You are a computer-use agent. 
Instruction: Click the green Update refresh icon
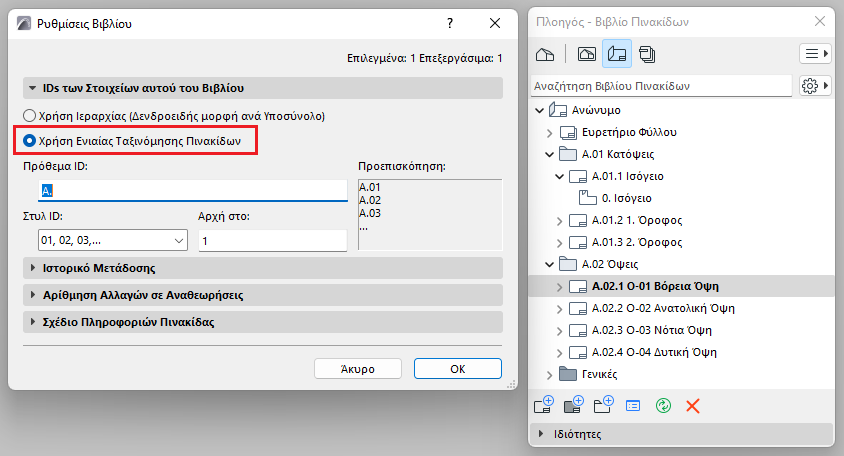click(x=663, y=405)
